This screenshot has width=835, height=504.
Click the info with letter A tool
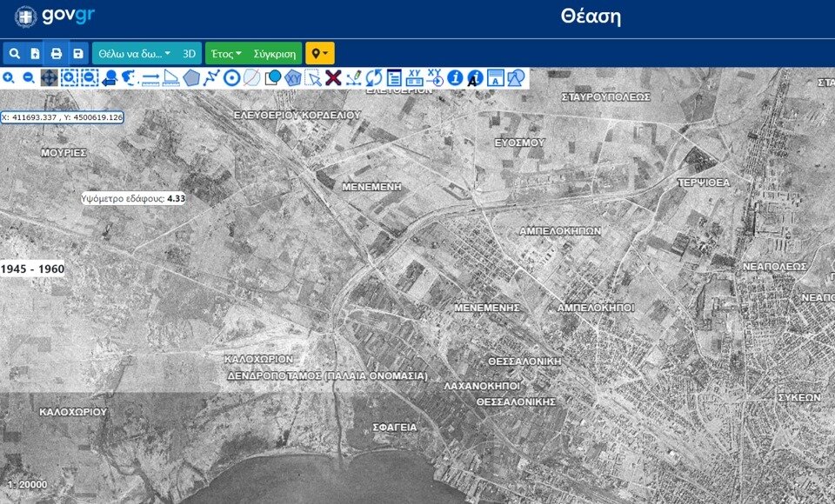point(475,77)
